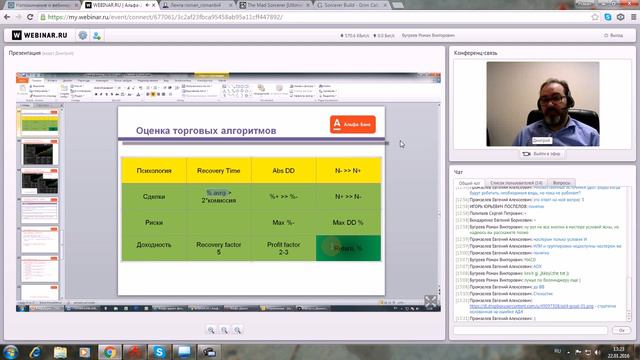Click the browser address bar URL
The width and height of the screenshot is (640, 360).
[165, 17]
